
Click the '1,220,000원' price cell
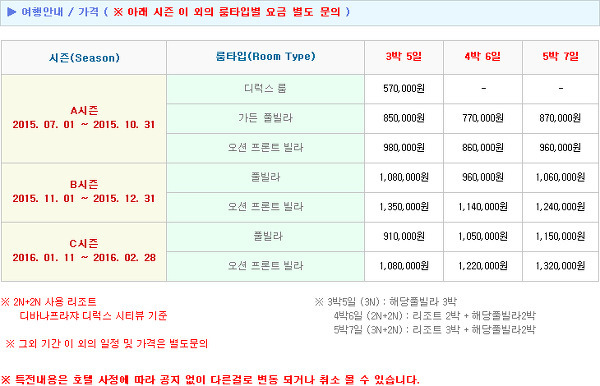coord(483,266)
